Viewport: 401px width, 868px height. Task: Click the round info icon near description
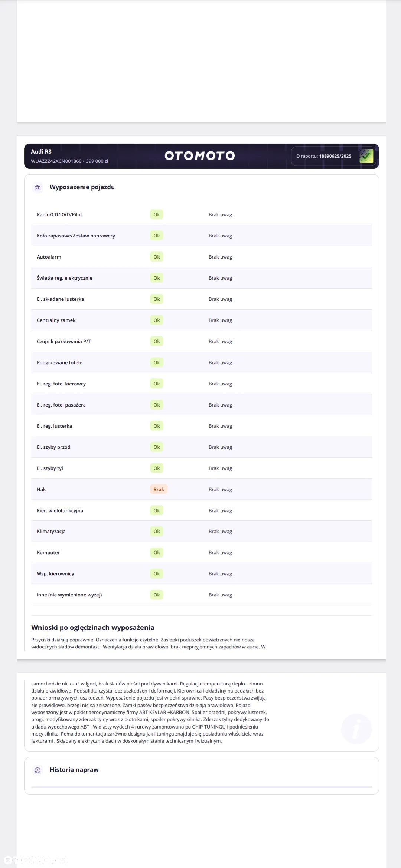(x=356, y=729)
